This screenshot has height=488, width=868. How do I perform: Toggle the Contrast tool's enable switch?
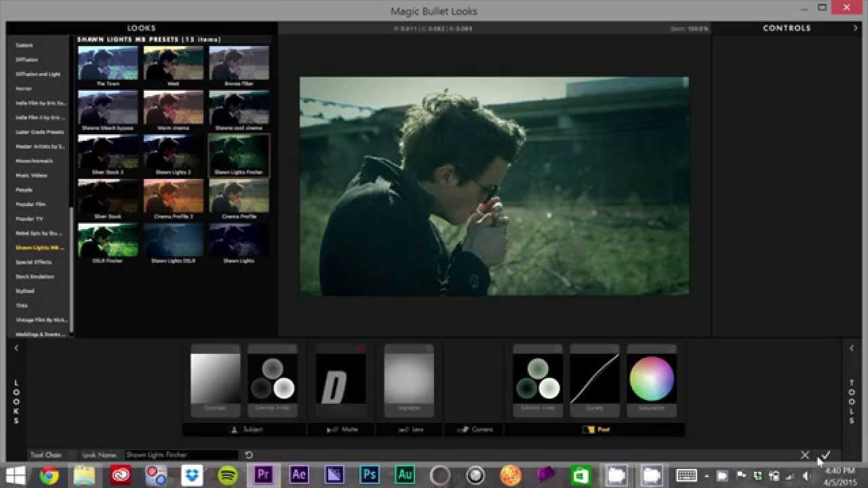click(x=235, y=349)
